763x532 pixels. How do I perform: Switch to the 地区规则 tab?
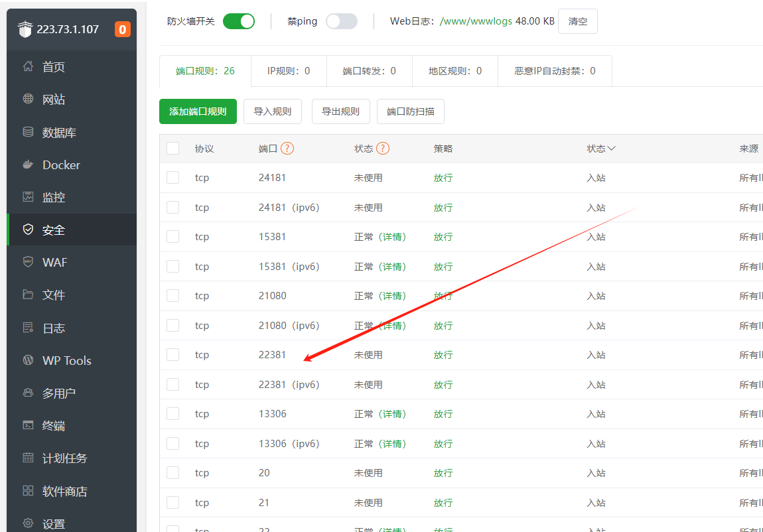(x=455, y=71)
